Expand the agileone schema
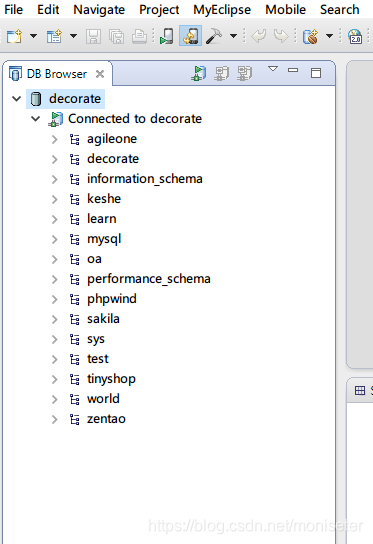This screenshot has height=544, width=373. pos(54,139)
